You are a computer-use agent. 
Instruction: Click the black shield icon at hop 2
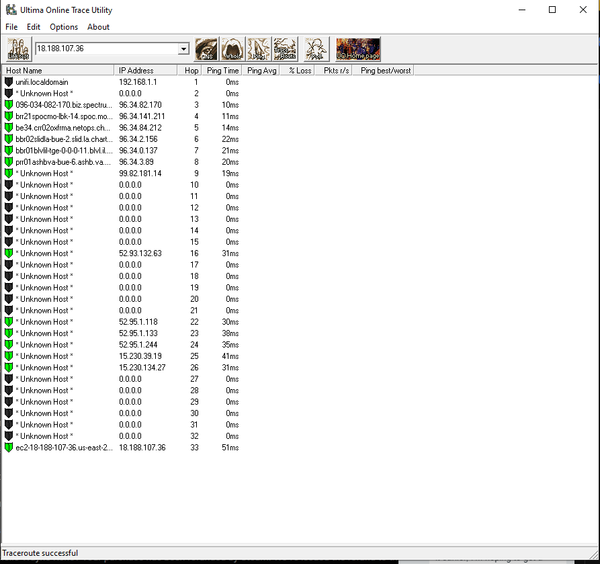(9, 93)
